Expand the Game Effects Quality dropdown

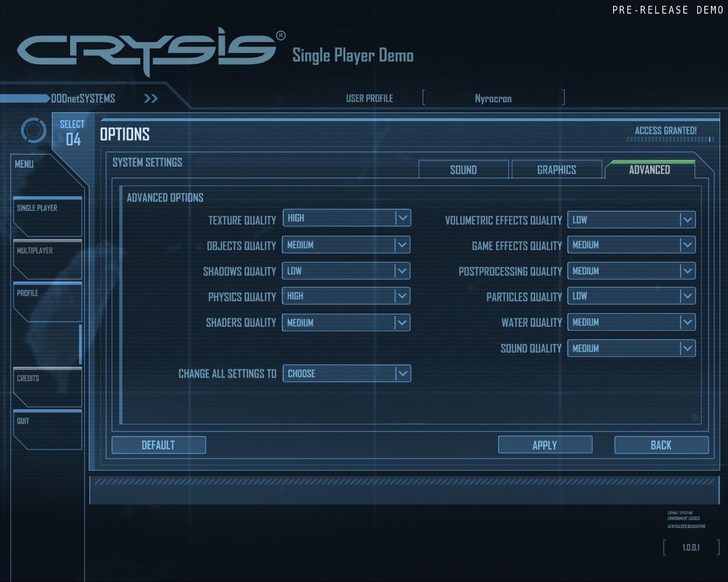631,245
